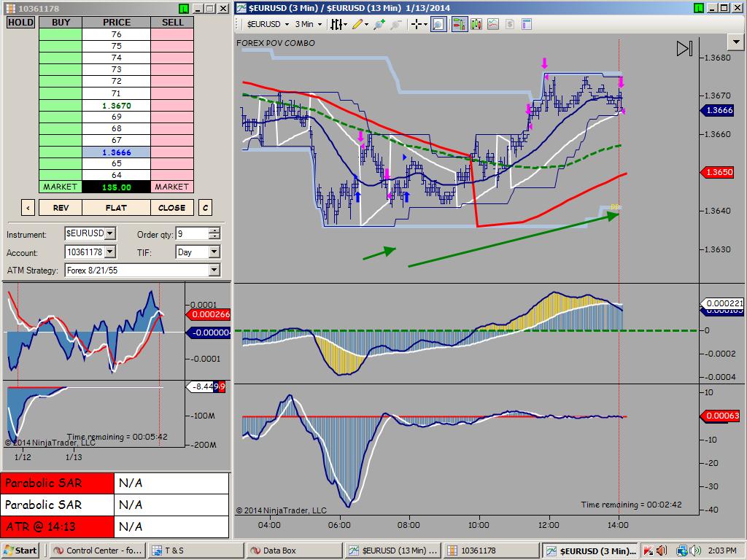This screenshot has width=747, height=560.
Task: Open the Account combo box dropdown
Action: pos(110,252)
